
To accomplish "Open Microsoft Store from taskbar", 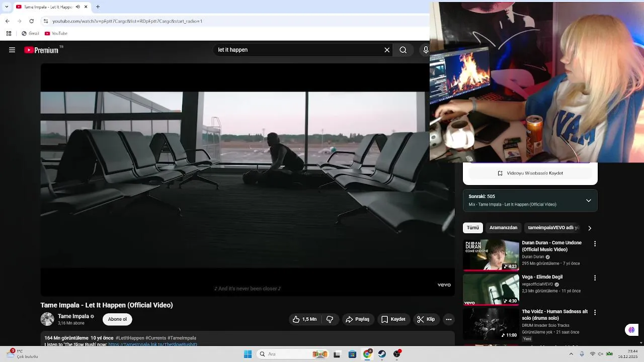I will (352, 354).
